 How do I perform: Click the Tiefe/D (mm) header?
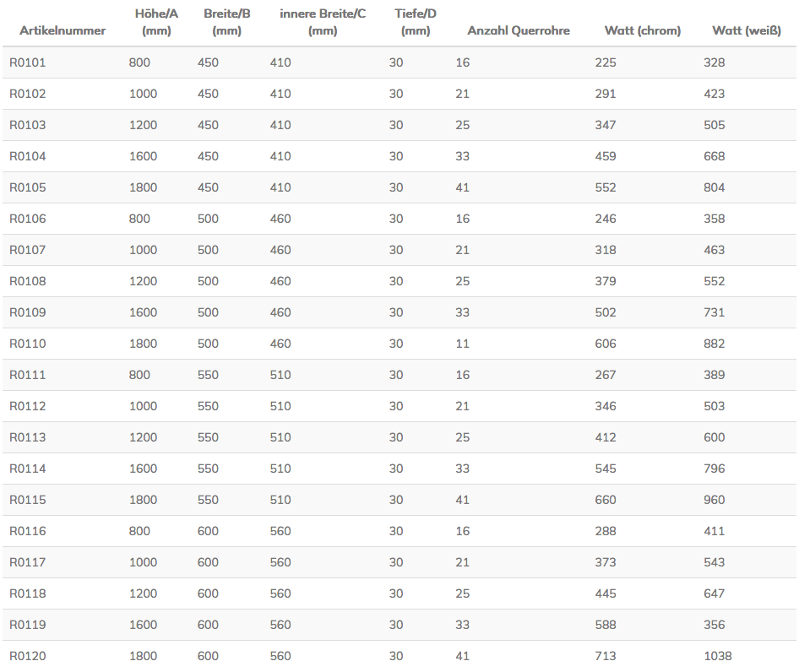pyautogui.click(x=416, y=22)
